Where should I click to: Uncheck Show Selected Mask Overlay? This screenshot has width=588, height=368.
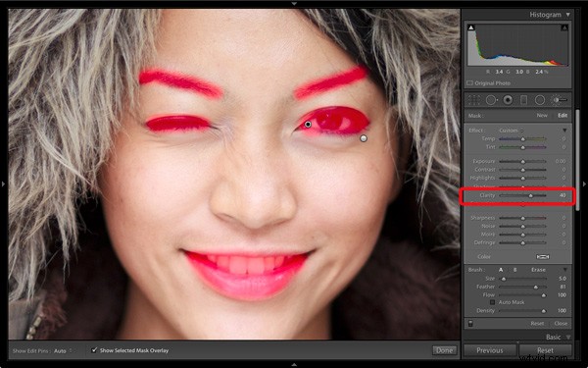click(94, 350)
